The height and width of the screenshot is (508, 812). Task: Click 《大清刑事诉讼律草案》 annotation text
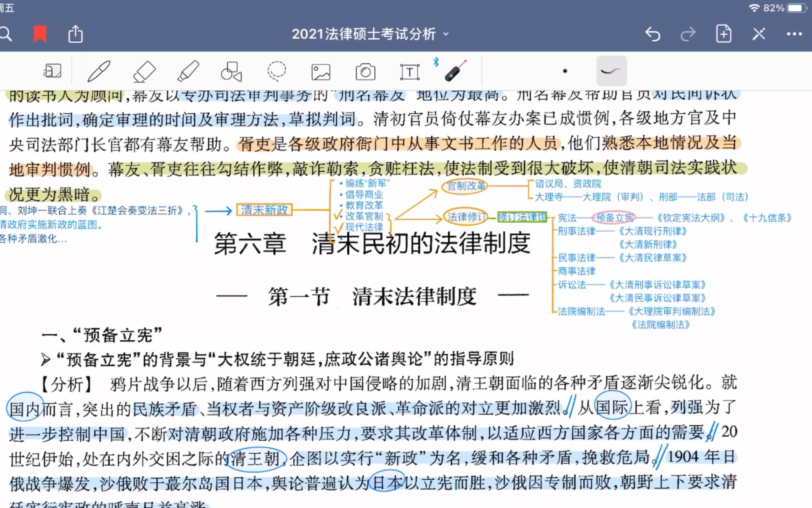658,285
